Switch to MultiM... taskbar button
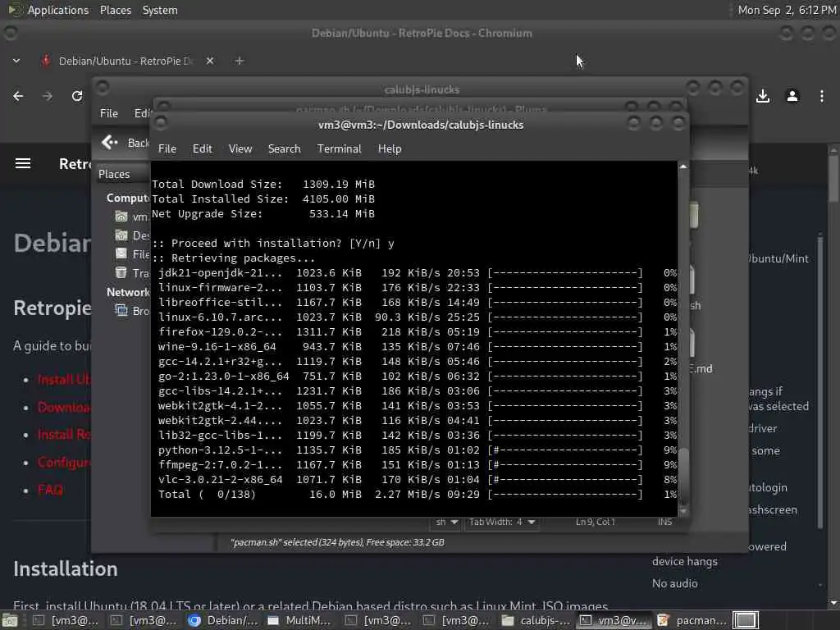The width and height of the screenshot is (840, 630). (302, 620)
